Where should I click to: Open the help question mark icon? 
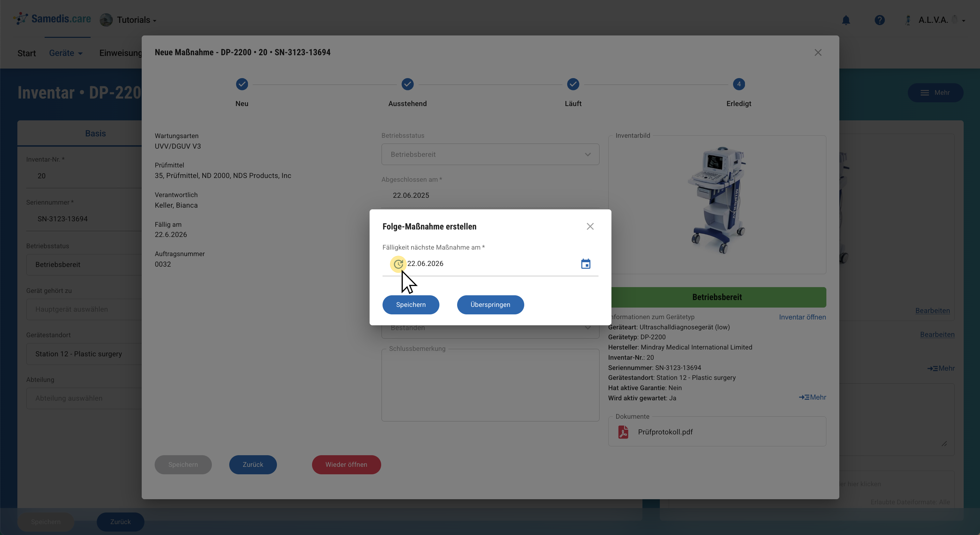[879, 20]
